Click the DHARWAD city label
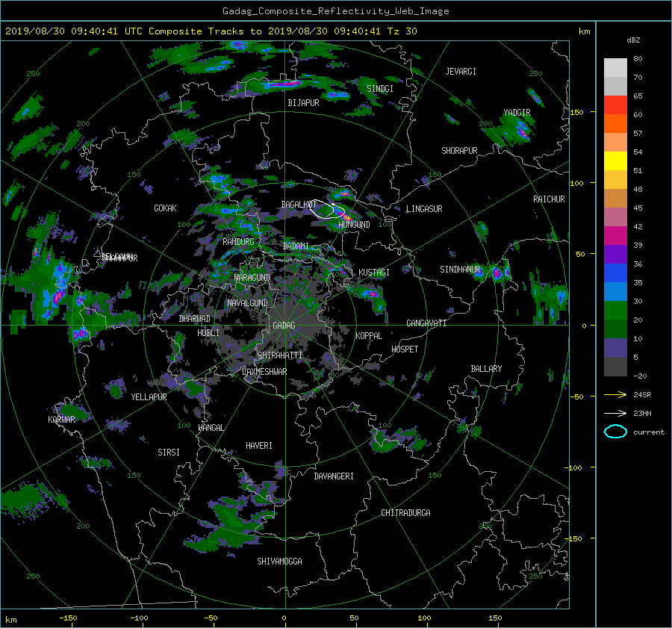 (x=194, y=319)
